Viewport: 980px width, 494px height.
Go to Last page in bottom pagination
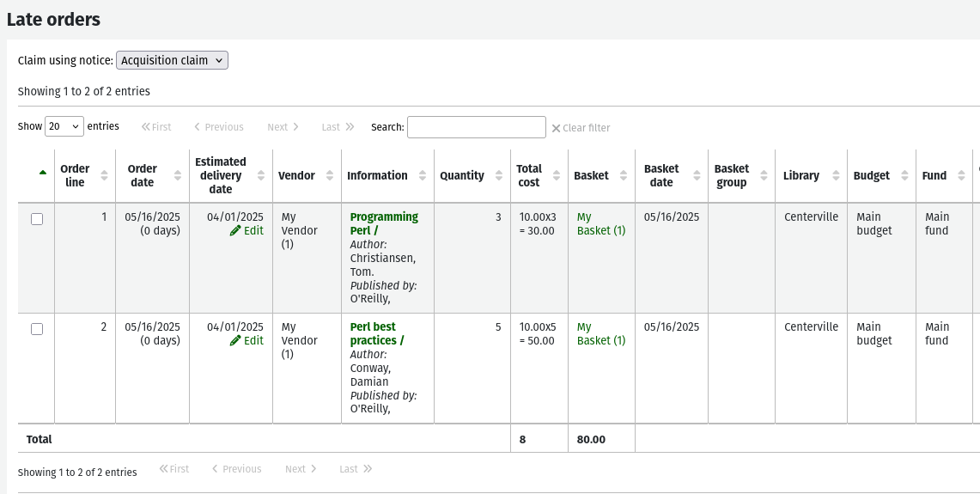click(355, 469)
